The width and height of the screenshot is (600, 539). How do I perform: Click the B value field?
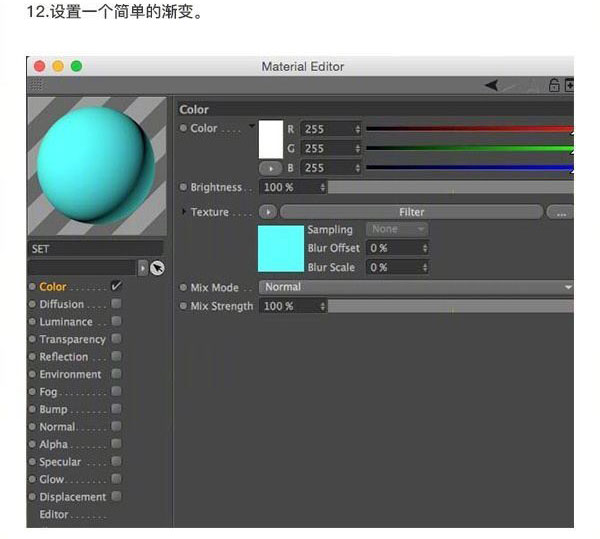(x=331, y=168)
